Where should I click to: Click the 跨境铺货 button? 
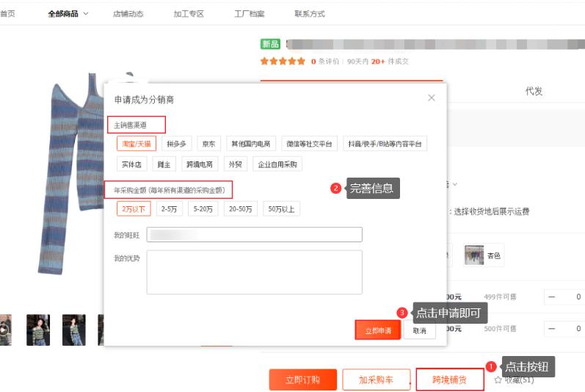pos(449,380)
